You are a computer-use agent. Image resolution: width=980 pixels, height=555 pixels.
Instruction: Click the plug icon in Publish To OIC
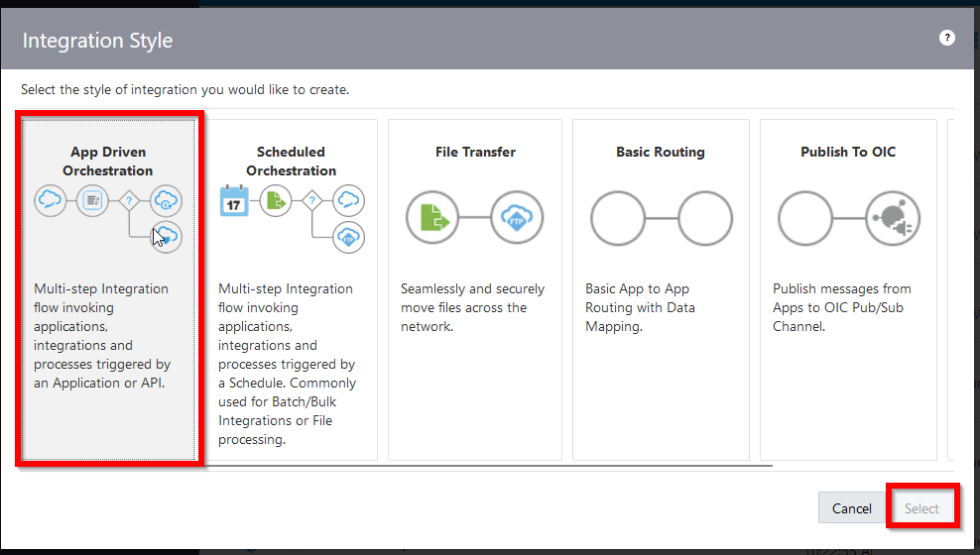click(893, 218)
